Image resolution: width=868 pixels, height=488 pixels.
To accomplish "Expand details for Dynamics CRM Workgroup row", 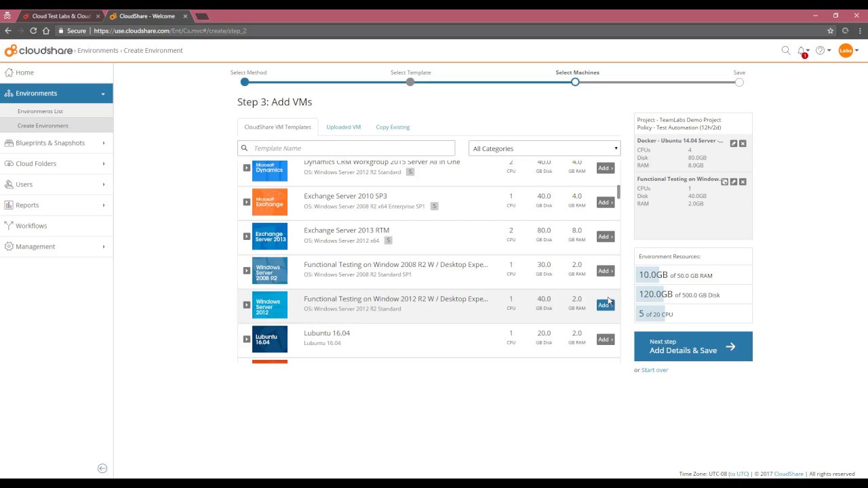I will 246,168.
